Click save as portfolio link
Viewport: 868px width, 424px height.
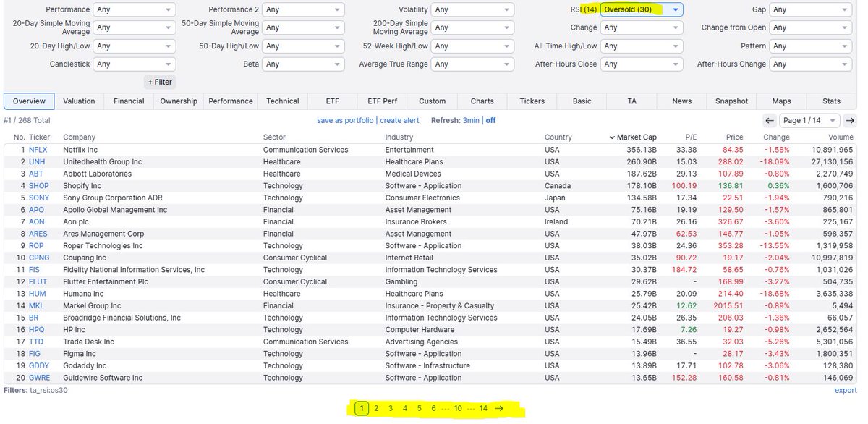tap(345, 120)
